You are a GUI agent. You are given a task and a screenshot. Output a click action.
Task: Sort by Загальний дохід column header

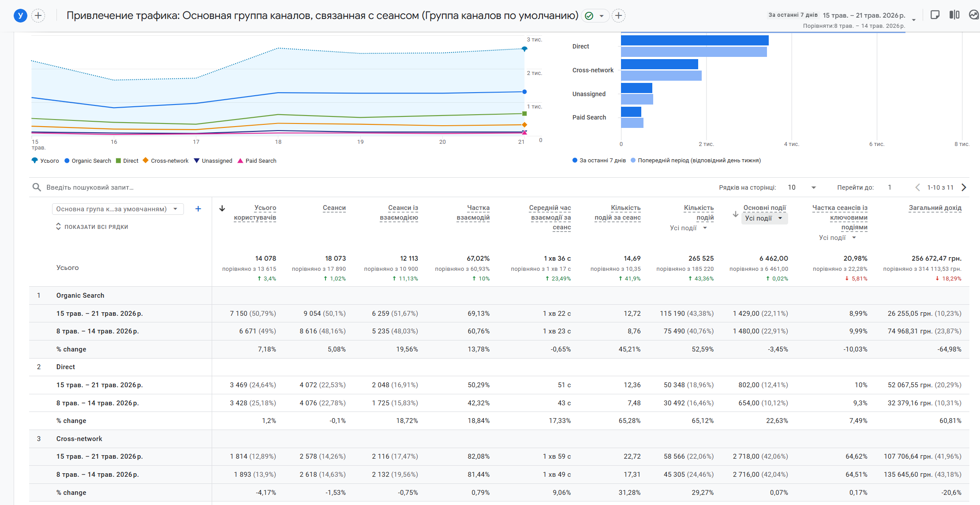pyautogui.click(x=935, y=208)
